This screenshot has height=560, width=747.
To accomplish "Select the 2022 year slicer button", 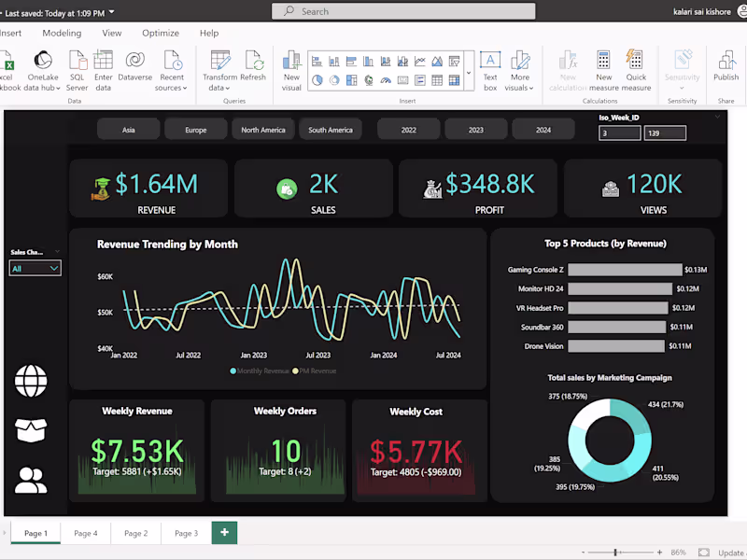I will click(409, 130).
